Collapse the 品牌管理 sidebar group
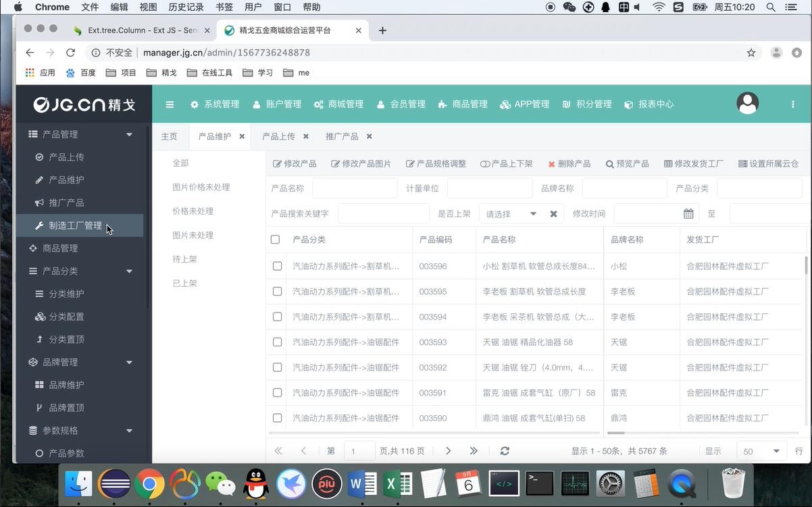This screenshot has width=812, height=507. (129, 363)
